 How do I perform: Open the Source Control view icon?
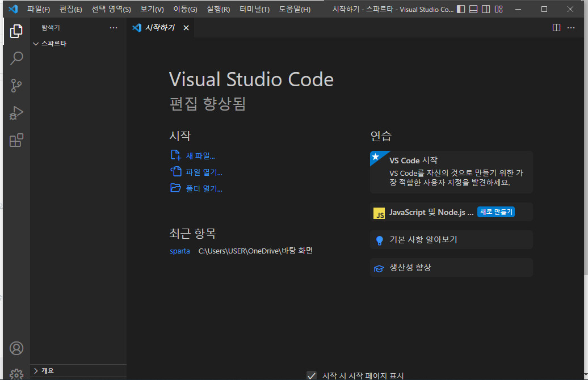tap(16, 86)
